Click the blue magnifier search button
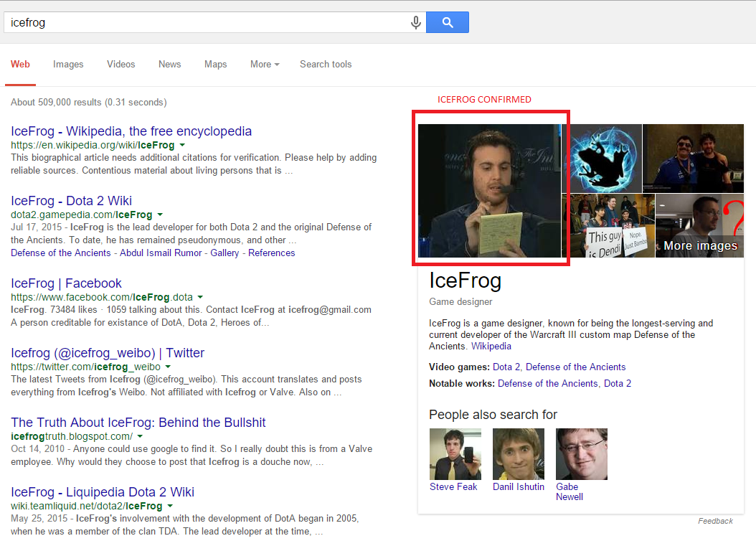The image size is (756, 546). point(448,22)
